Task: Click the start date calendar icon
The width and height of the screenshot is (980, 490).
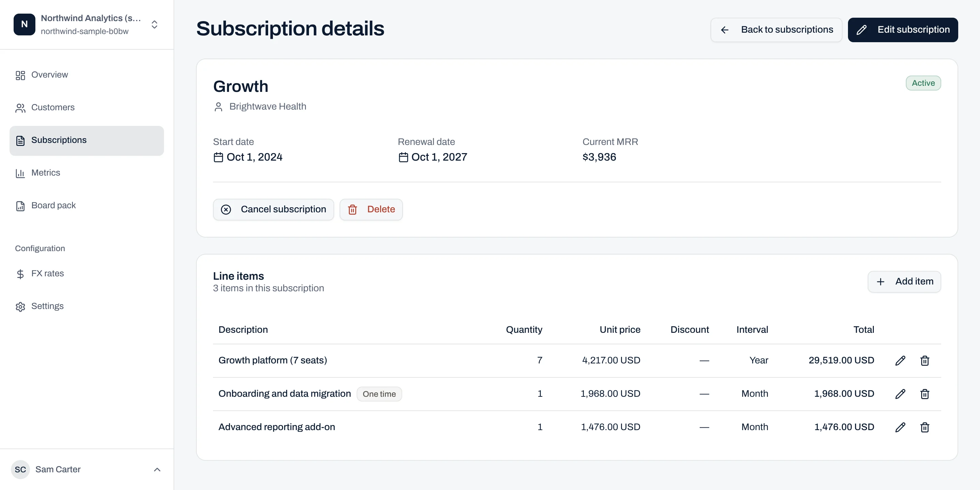Action: 218,157
